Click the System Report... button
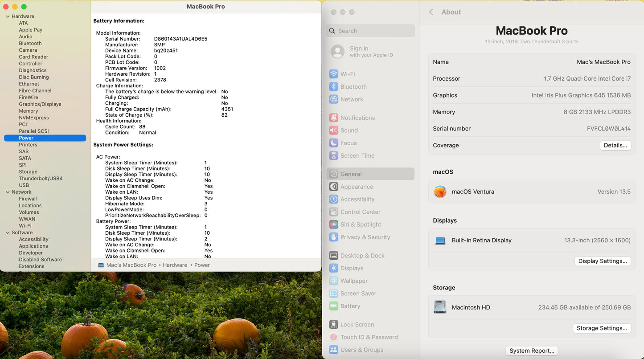 click(x=532, y=351)
